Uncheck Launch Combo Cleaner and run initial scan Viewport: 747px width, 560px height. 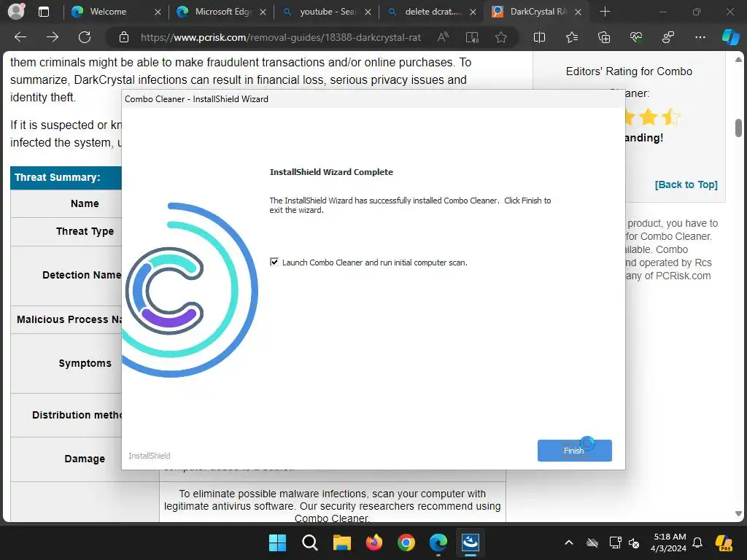[x=274, y=262]
